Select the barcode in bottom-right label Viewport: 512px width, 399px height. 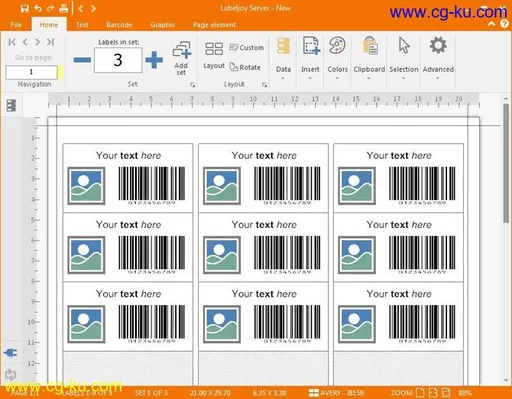point(422,324)
